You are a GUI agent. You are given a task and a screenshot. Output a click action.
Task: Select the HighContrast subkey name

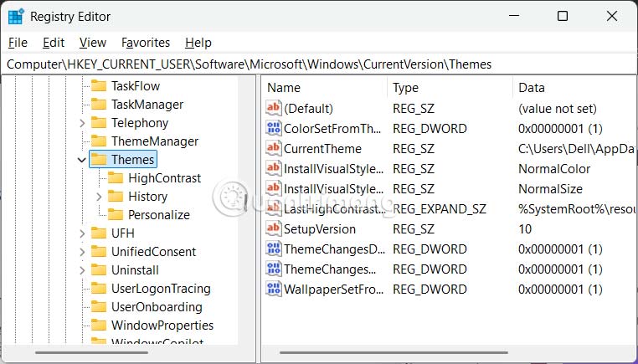pos(164,178)
